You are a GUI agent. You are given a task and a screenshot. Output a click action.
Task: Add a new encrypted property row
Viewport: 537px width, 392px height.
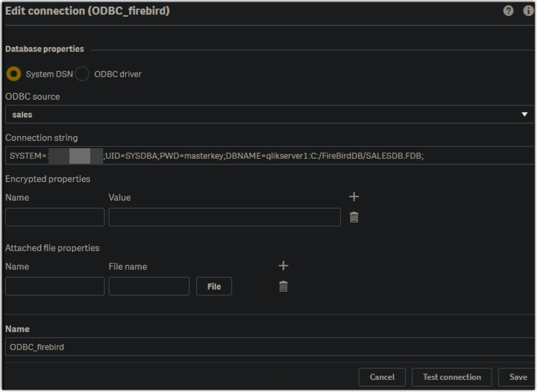(354, 197)
